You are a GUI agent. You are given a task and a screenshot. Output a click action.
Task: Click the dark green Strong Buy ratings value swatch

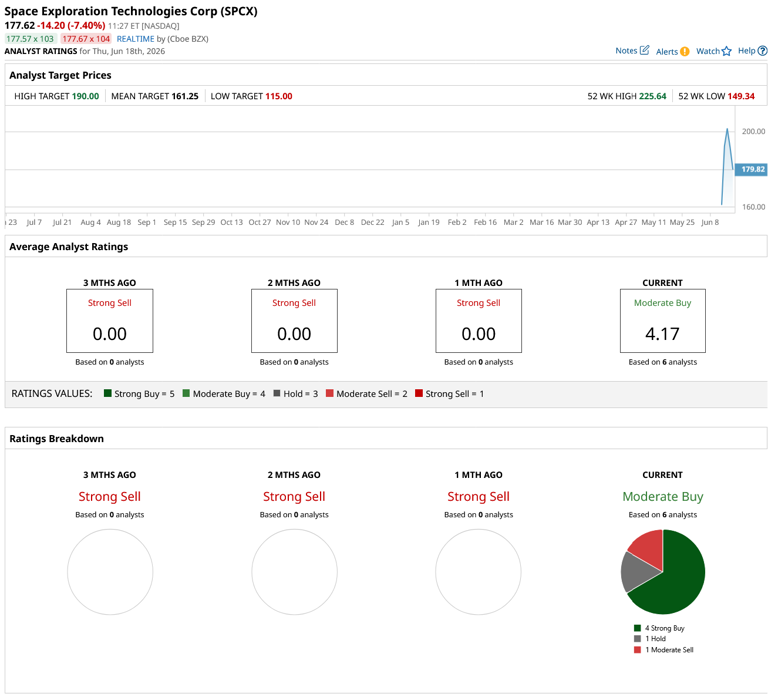[x=108, y=393]
